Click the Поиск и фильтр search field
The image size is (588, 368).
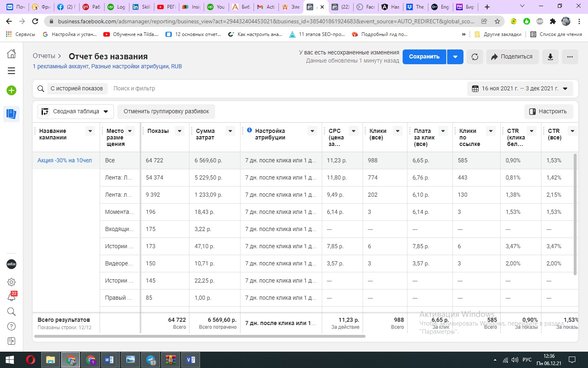pyautogui.click(x=286, y=88)
